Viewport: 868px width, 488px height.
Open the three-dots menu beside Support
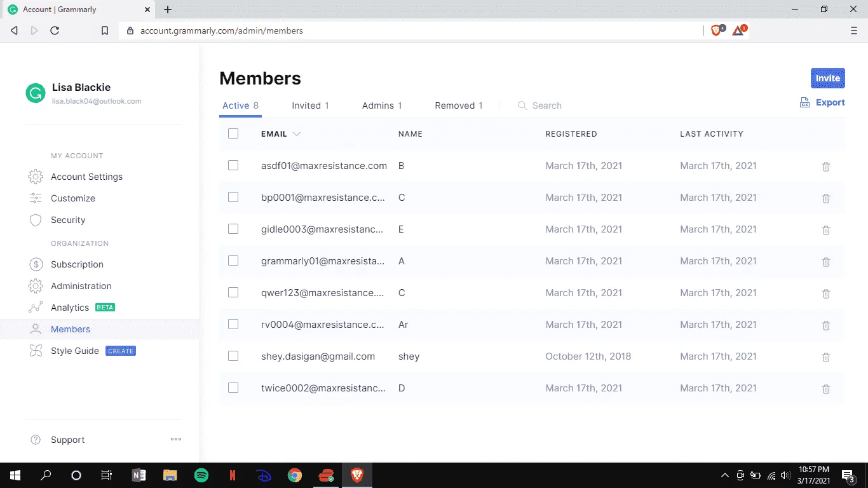[176, 439]
